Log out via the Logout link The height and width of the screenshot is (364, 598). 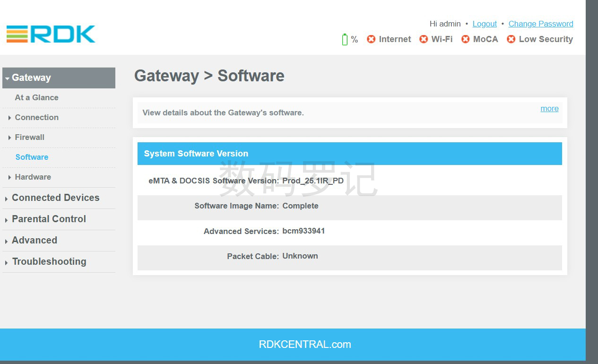(x=485, y=24)
